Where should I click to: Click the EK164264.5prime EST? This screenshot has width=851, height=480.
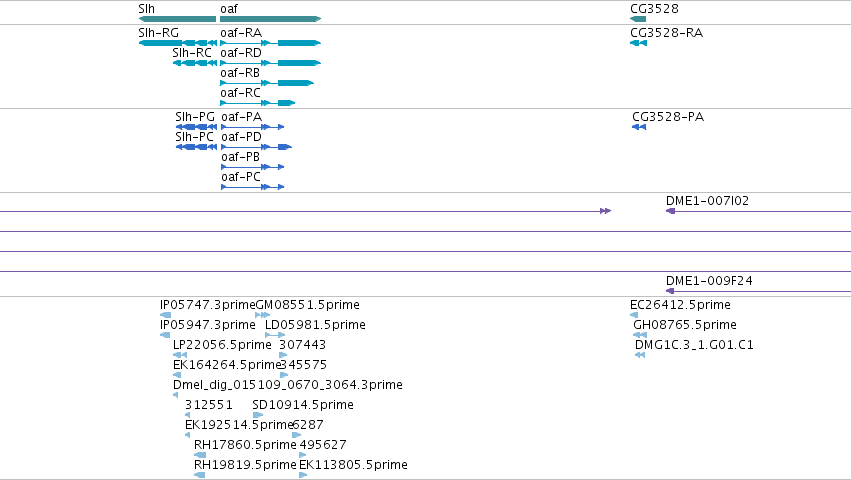point(177,375)
